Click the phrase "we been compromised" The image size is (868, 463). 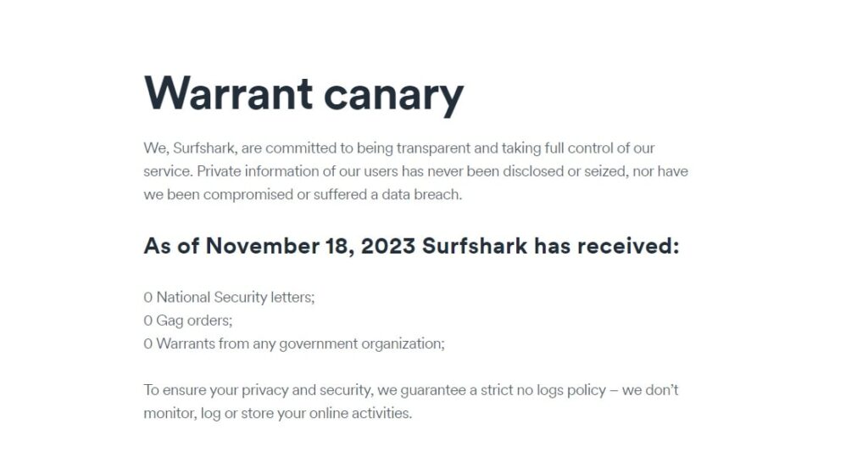(x=218, y=195)
